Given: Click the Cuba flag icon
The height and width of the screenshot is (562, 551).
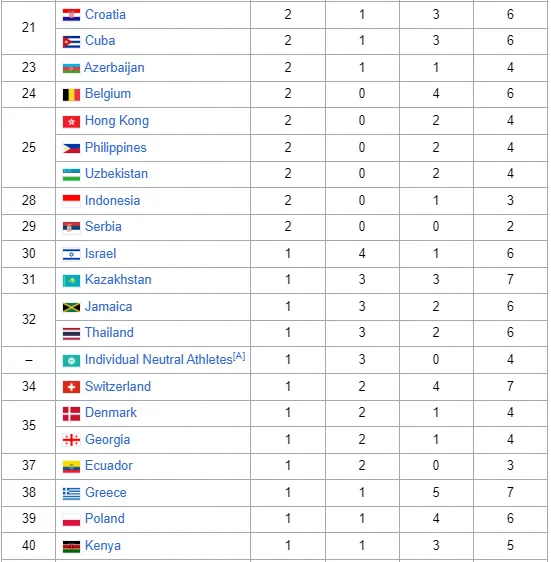Looking at the screenshot, I should tap(71, 42).
